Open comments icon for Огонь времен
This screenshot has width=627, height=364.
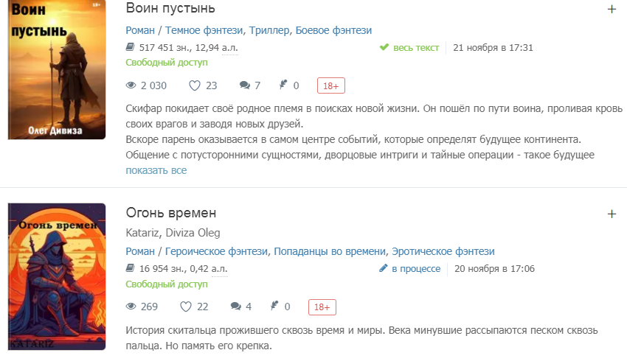pos(236,307)
